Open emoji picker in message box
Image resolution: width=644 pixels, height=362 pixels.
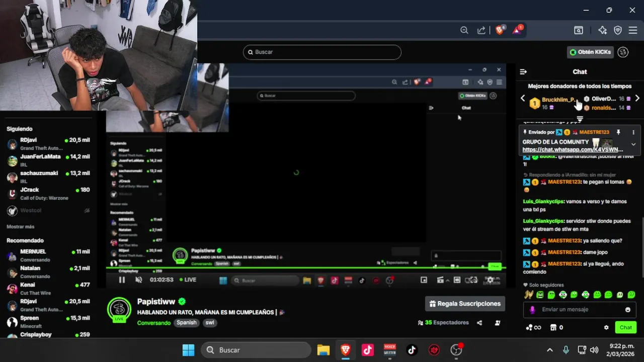coord(628,310)
